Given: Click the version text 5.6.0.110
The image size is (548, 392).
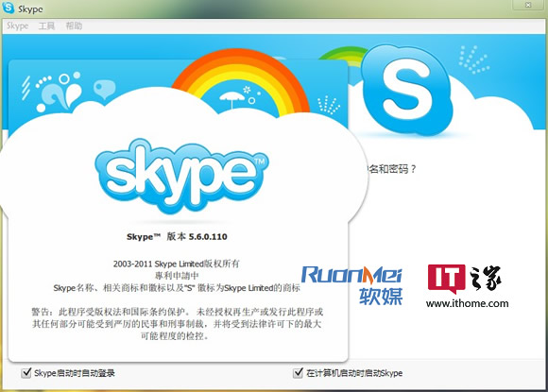Looking at the screenshot, I should click(208, 237).
